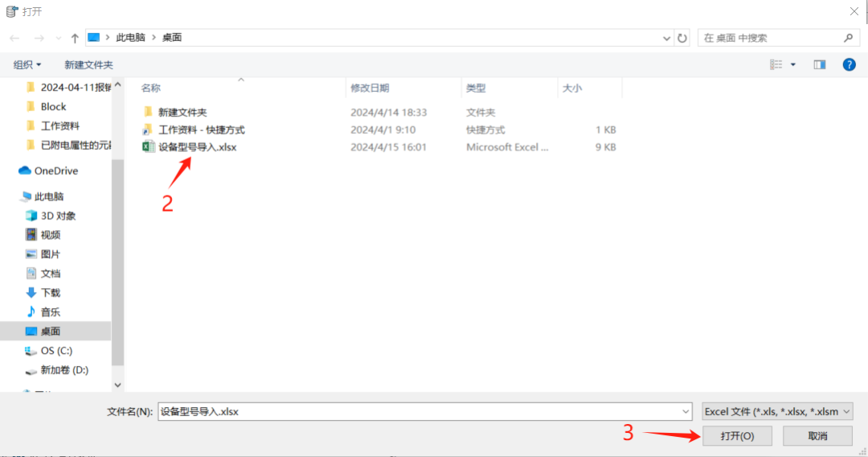Select the 新建文件夹 folder in the file list

(182, 113)
